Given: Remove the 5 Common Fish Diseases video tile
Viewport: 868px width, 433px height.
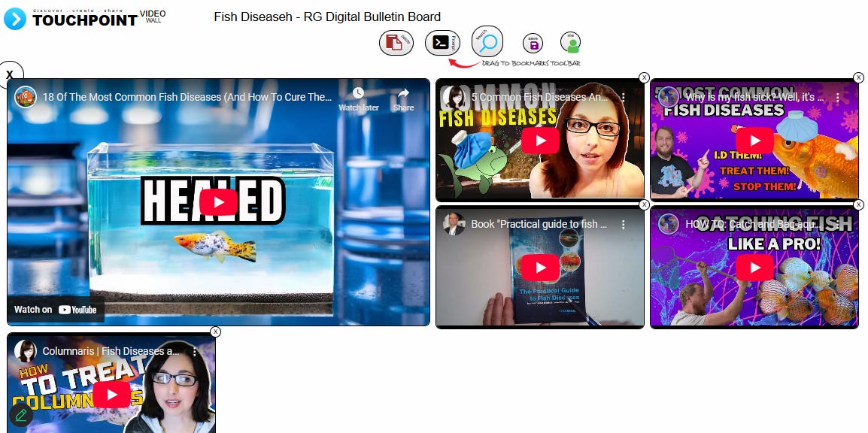Looking at the screenshot, I should (644, 77).
